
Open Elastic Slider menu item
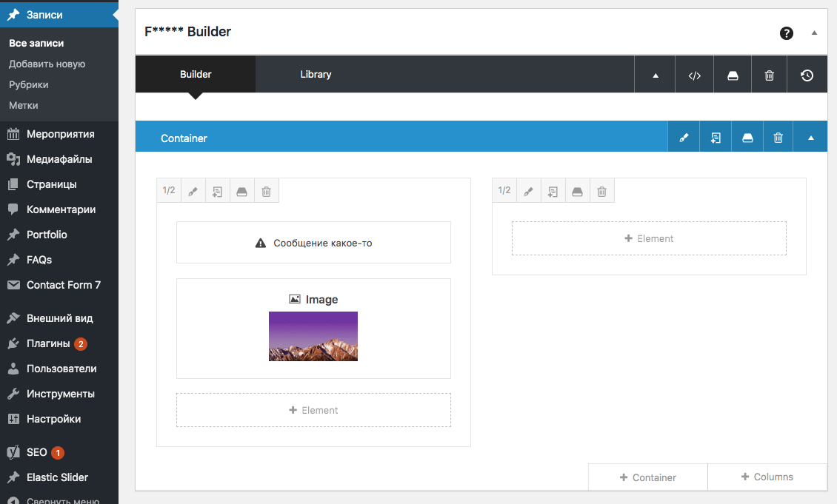tap(59, 477)
